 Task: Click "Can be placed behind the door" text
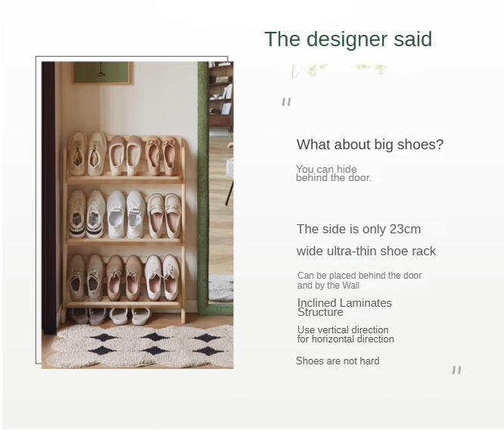(x=359, y=276)
